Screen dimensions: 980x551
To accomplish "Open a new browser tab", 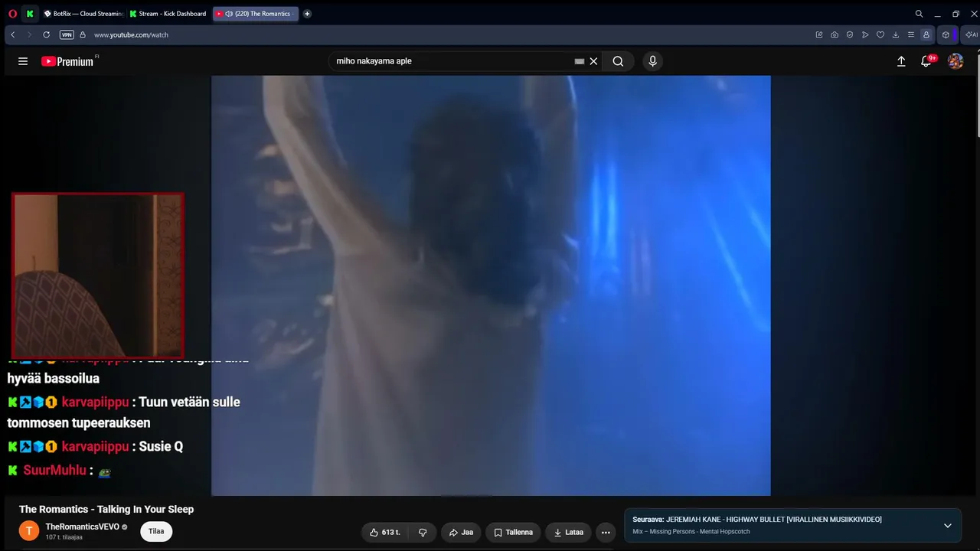I will 307,14.
